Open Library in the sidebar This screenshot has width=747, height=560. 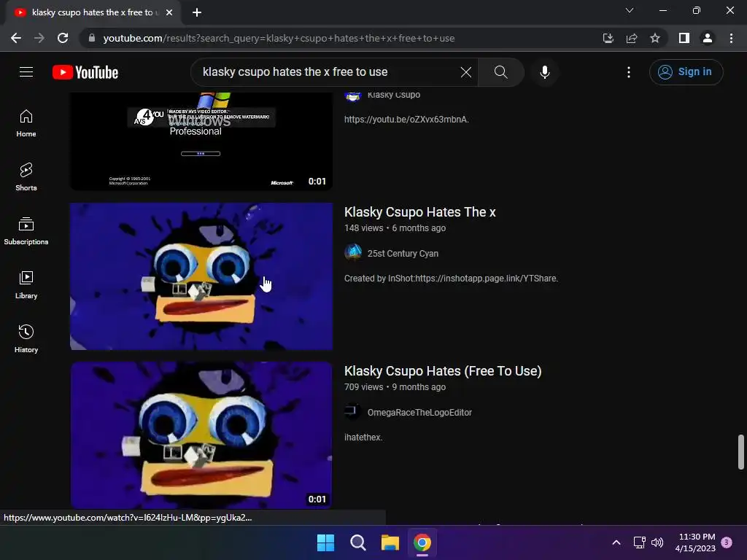pyautogui.click(x=26, y=285)
